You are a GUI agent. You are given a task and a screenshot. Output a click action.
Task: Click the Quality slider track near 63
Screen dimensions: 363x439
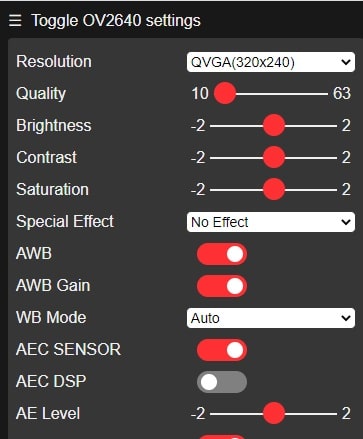[320, 94]
